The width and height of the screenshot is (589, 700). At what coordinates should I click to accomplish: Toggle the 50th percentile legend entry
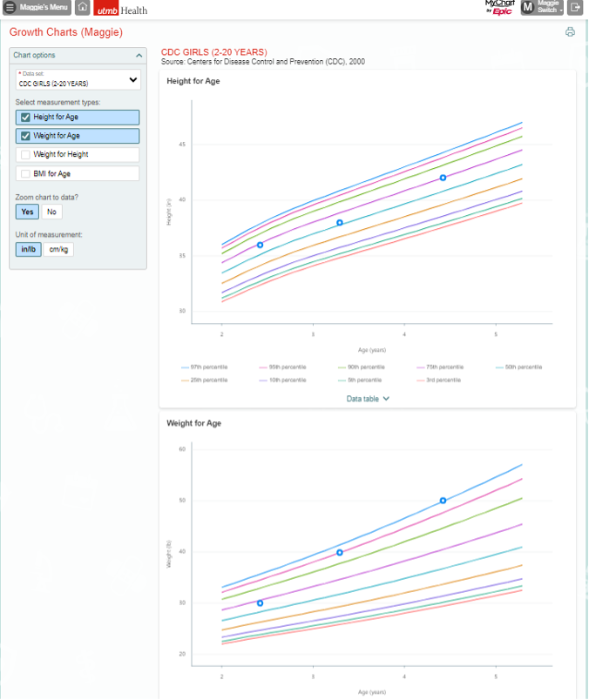coord(519,367)
